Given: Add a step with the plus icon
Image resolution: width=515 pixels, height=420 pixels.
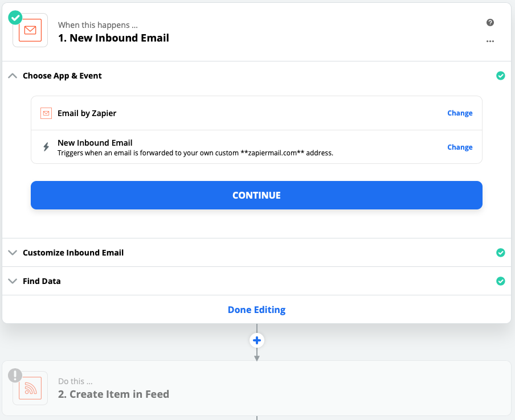Looking at the screenshot, I should 257,340.
